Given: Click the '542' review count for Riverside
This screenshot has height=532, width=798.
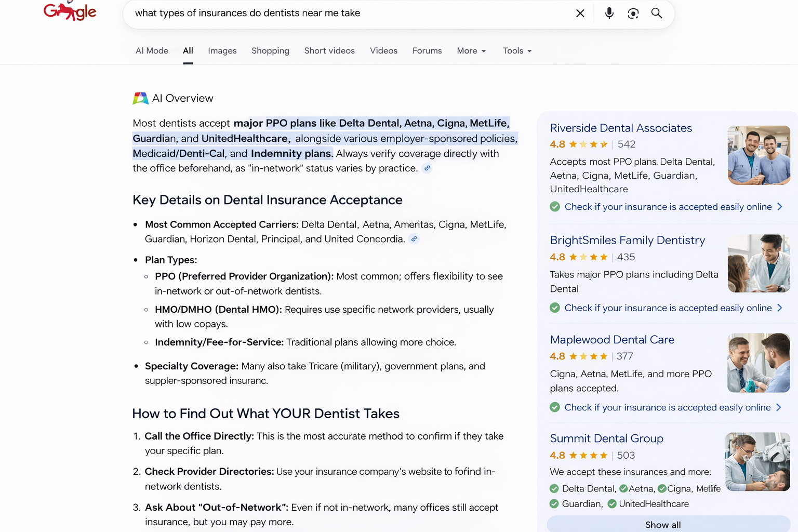Looking at the screenshot, I should (x=627, y=144).
